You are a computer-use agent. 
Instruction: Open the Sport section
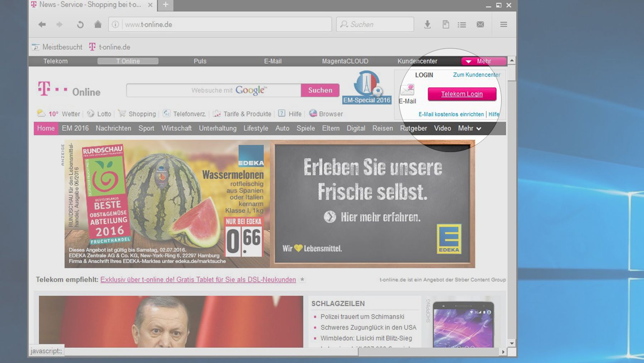click(x=146, y=128)
